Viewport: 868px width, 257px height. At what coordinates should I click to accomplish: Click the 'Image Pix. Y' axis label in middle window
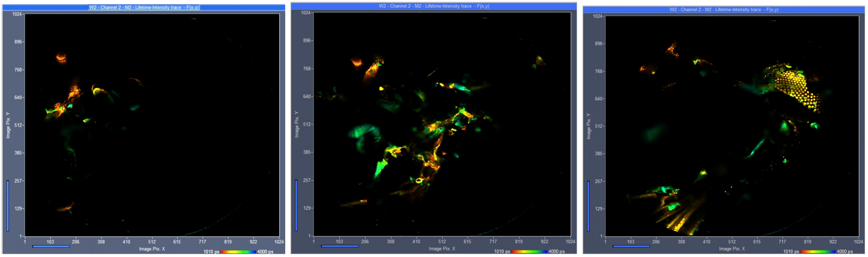click(297, 124)
